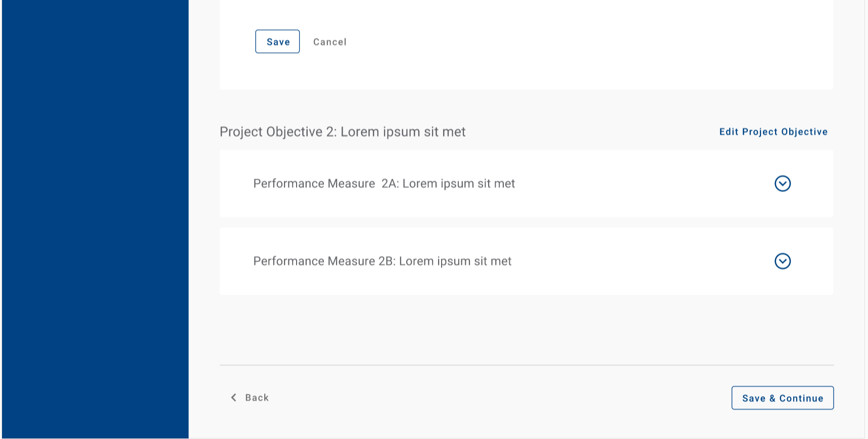Click the left arrow icon beside Back
Viewport: 868px width, 439px height.
233,398
